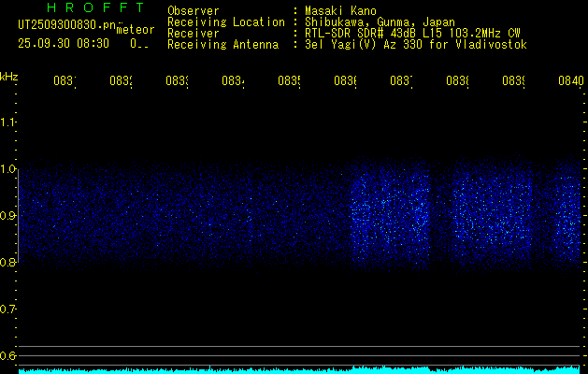Click the 1.0 kHz axis label
Screen dimensions: 588x374
click(x=8, y=169)
